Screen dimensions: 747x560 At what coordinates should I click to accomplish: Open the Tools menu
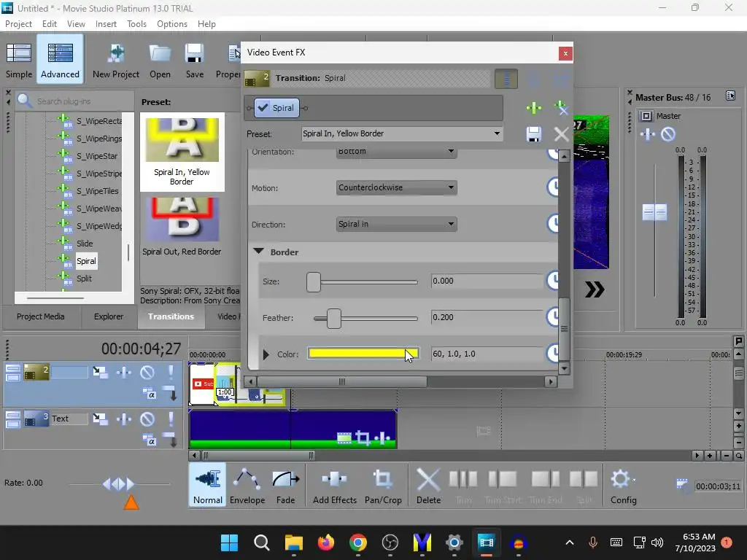136,24
